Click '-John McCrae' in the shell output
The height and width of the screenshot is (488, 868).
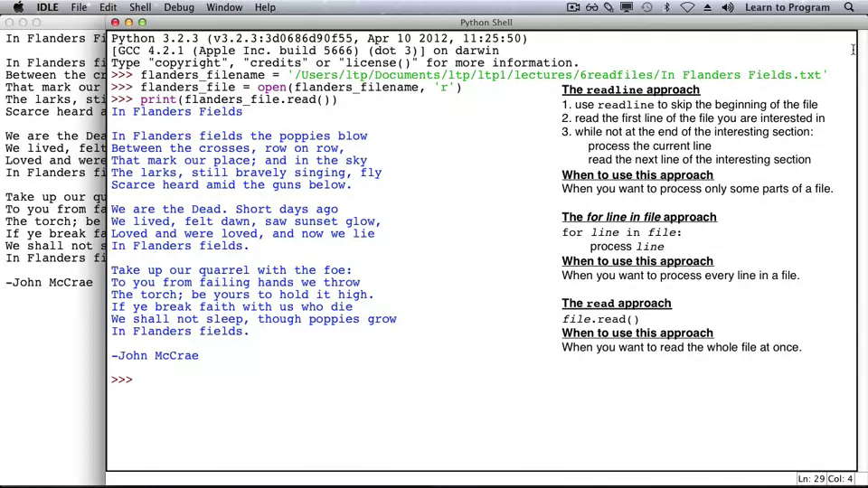(x=155, y=355)
